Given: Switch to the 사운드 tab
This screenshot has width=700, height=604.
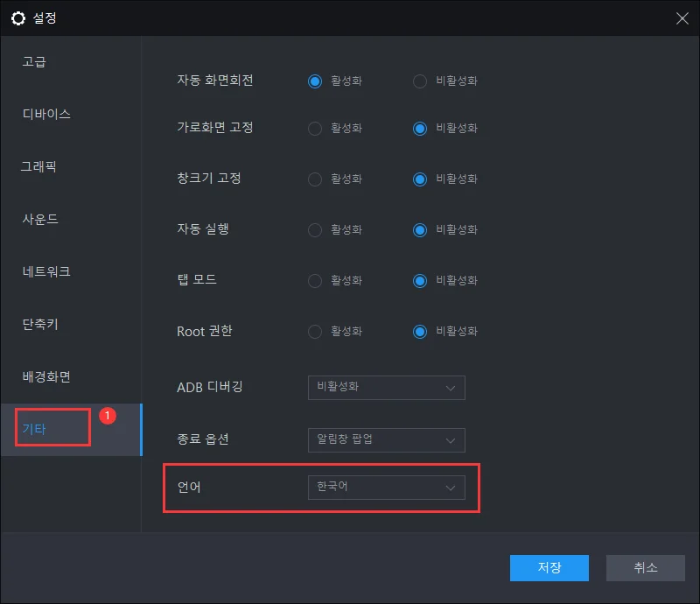Looking at the screenshot, I should click(x=40, y=219).
